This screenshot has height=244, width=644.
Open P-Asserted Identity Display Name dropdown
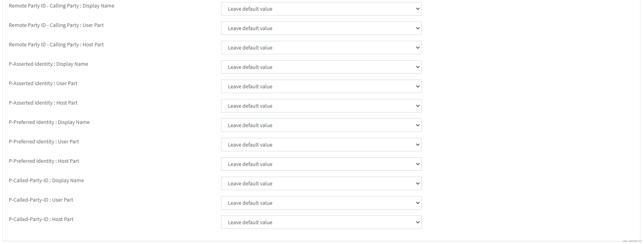321,67
